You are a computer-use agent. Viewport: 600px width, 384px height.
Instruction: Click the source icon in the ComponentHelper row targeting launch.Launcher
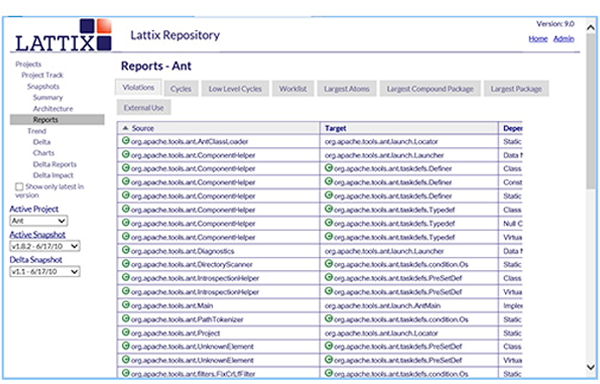tap(126, 155)
